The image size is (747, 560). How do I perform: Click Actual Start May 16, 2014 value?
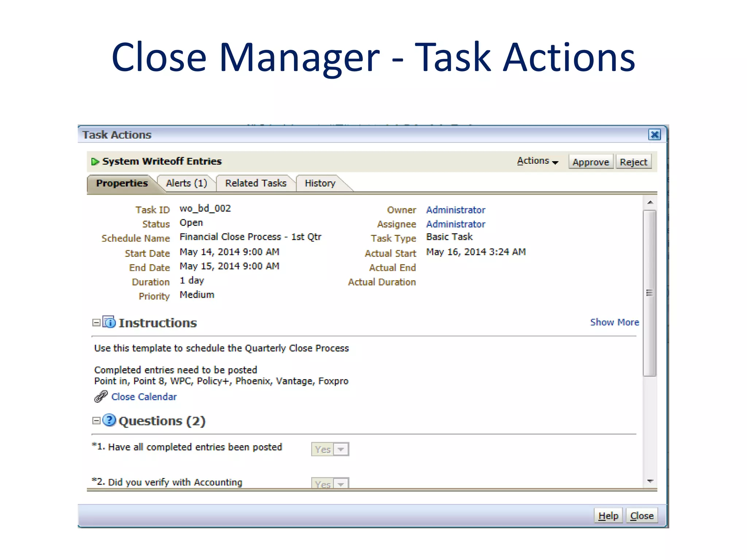tap(476, 252)
